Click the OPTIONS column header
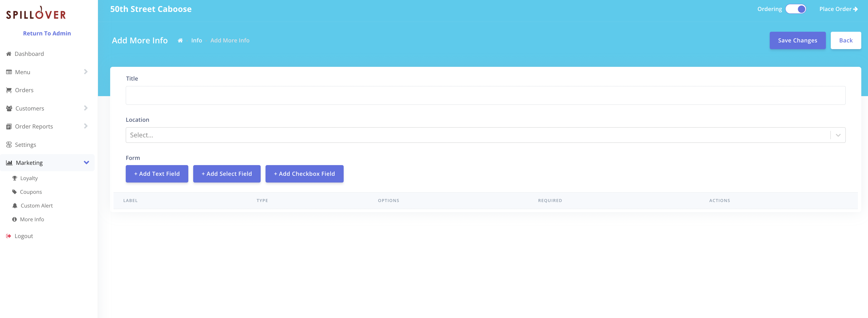Image resolution: width=868 pixels, height=318 pixels. coord(389,201)
